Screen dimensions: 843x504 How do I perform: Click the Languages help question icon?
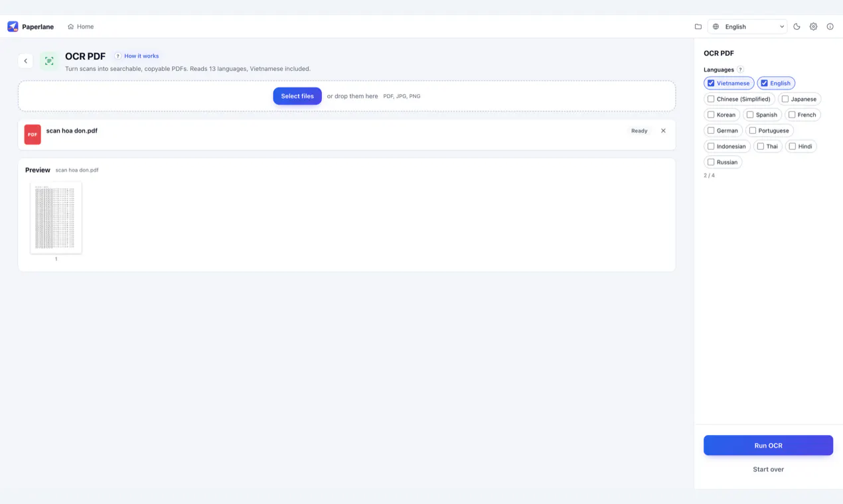click(740, 70)
